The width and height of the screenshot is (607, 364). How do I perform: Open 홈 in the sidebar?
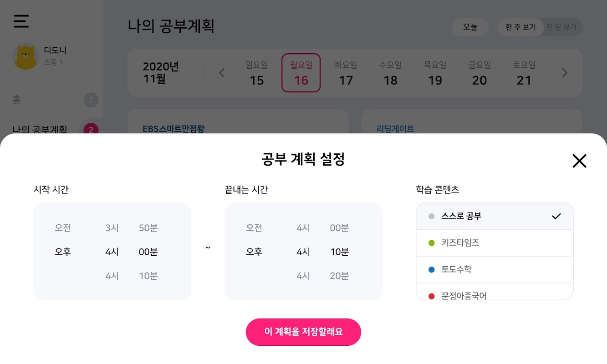[17, 100]
